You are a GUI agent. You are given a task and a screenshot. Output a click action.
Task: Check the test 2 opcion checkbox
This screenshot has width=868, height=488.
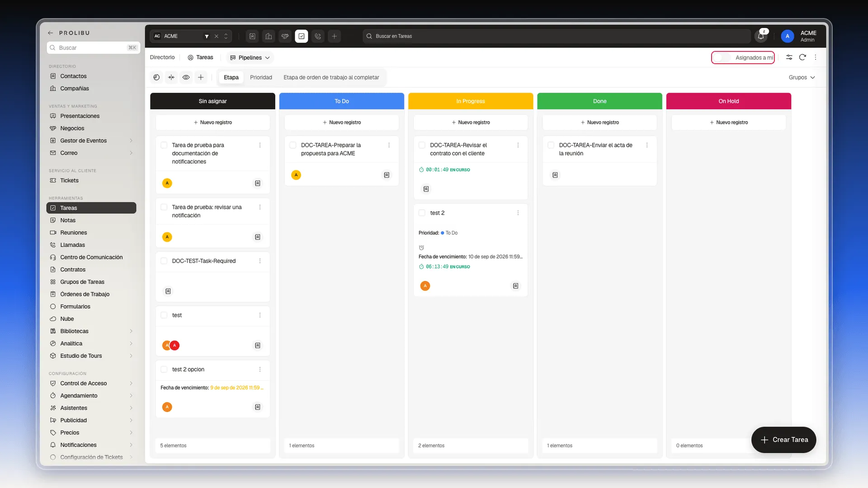coord(164,369)
